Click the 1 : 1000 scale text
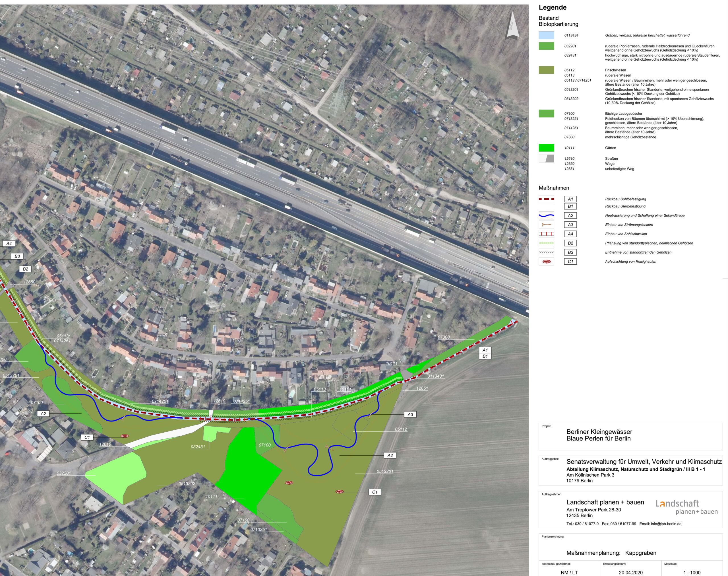The image size is (728, 576). point(692,573)
